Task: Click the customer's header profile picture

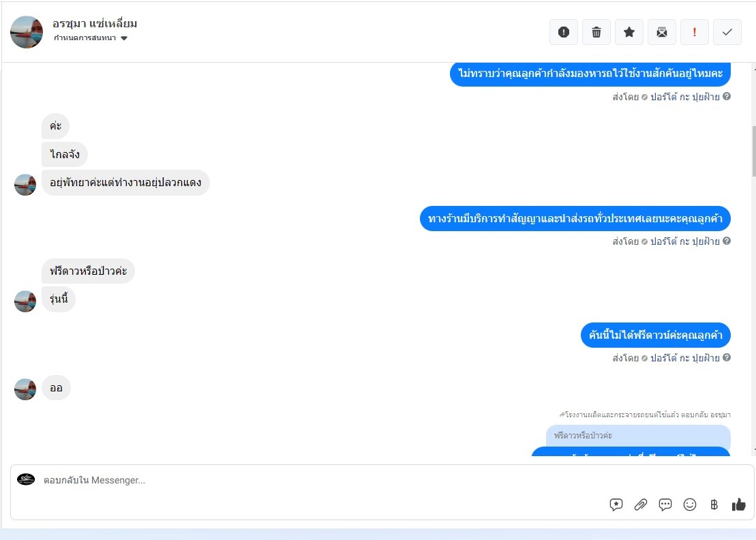Action: click(x=27, y=32)
